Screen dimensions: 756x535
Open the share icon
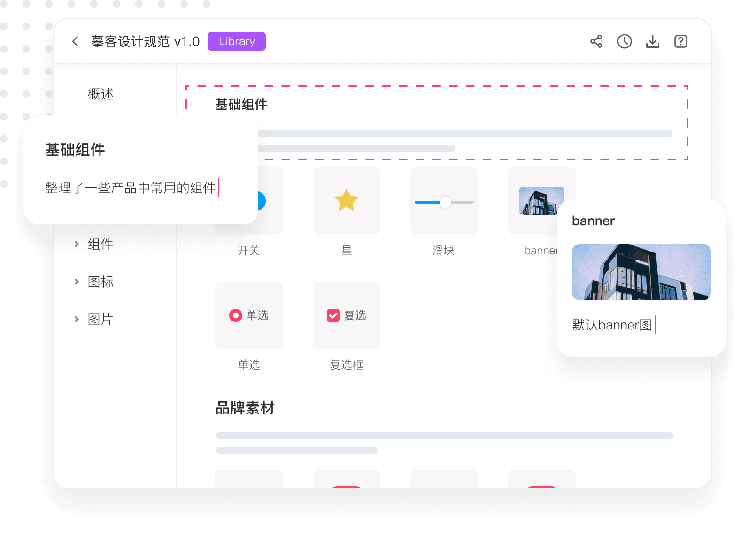pyautogui.click(x=596, y=41)
